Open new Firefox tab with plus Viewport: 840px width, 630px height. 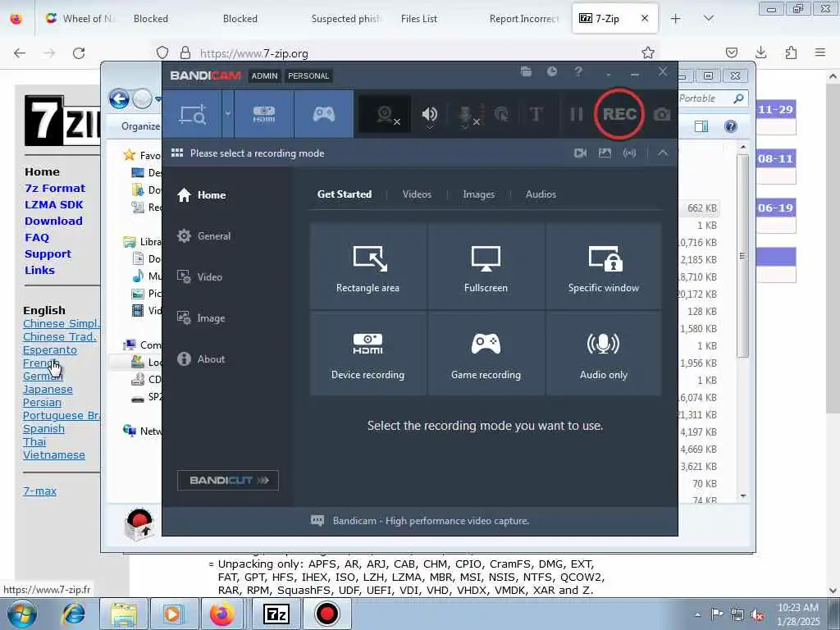(676, 19)
